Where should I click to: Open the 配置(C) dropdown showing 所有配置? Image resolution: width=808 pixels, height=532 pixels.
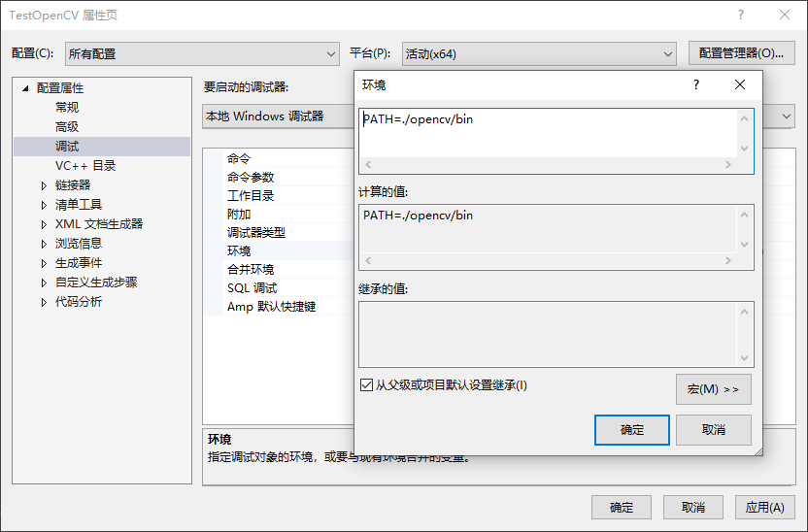click(202, 53)
